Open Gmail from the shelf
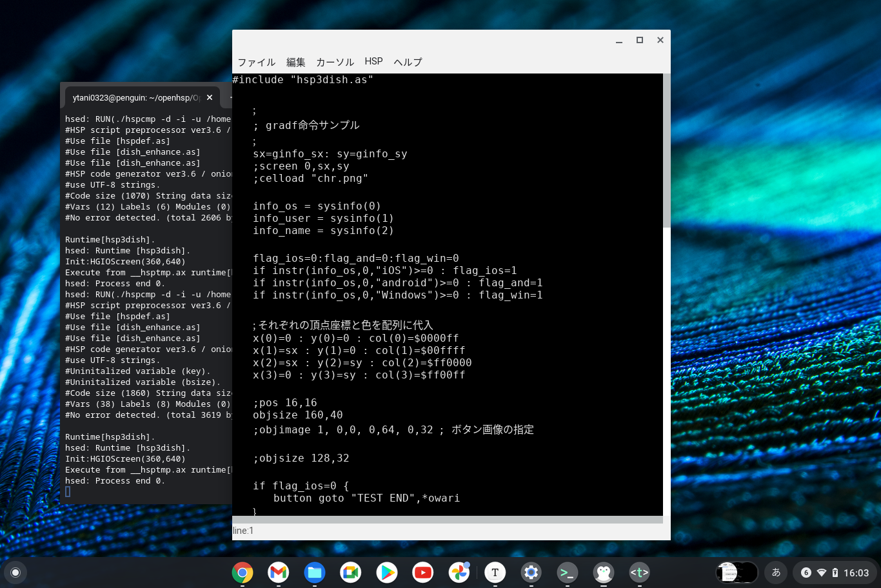881x588 pixels. point(279,573)
